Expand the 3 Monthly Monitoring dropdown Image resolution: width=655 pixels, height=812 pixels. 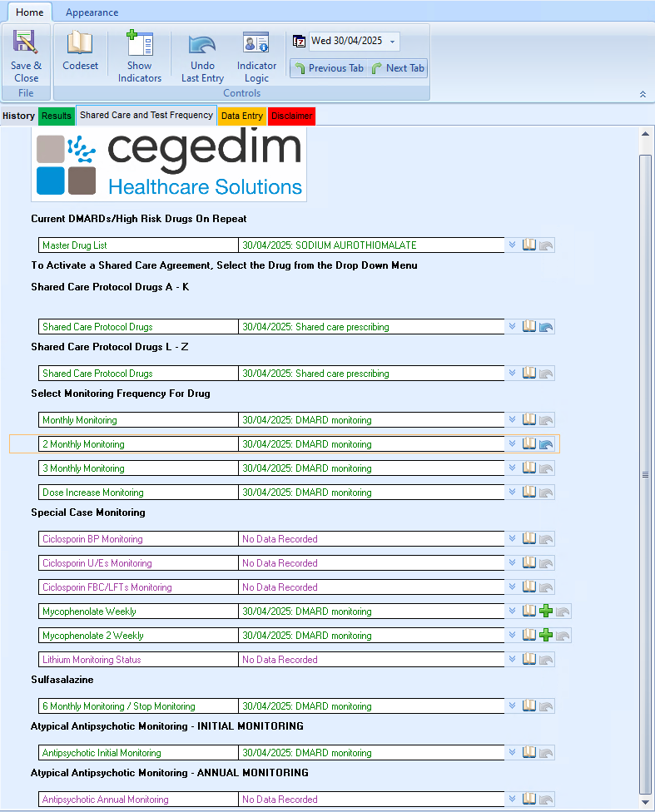tap(512, 468)
